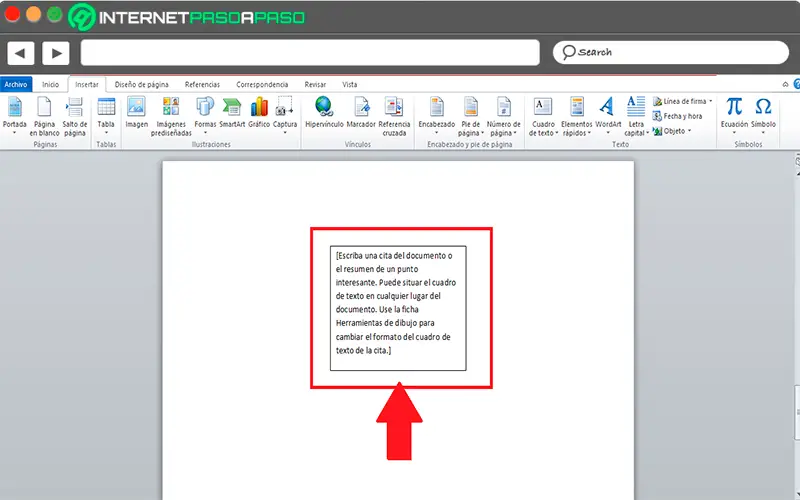The image size is (800, 500).
Task: Click the browser forward arrow button
Action: click(56, 53)
